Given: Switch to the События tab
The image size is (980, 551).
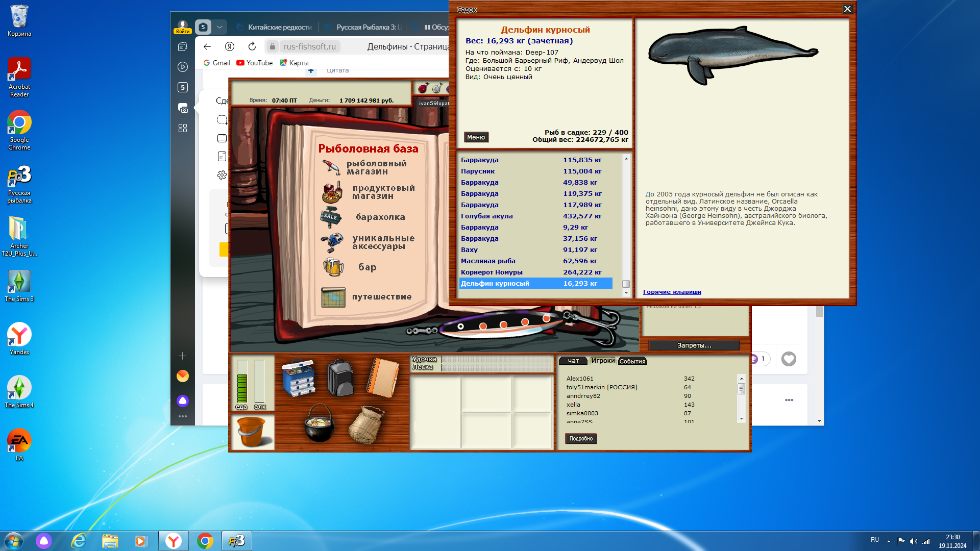Looking at the screenshot, I should pyautogui.click(x=632, y=361).
